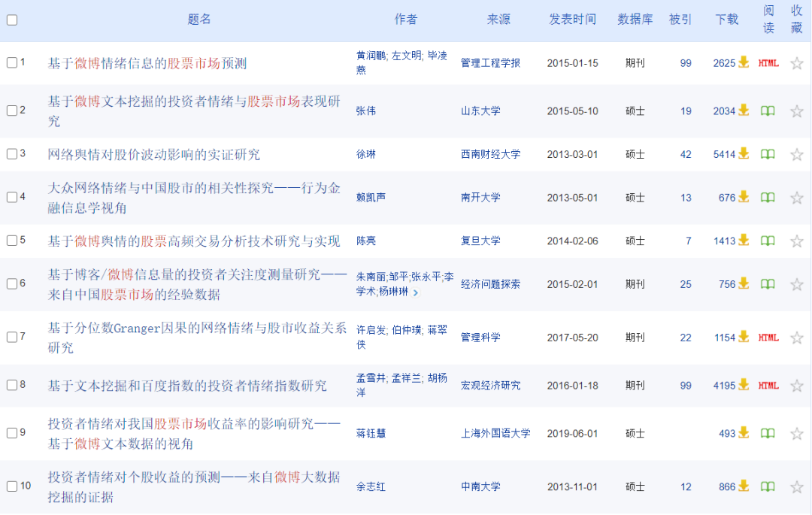Screen dimensions: 812x515
Task: Download the 经济问题探索 article via the arrow icon
Action: [x=744, y=283]
